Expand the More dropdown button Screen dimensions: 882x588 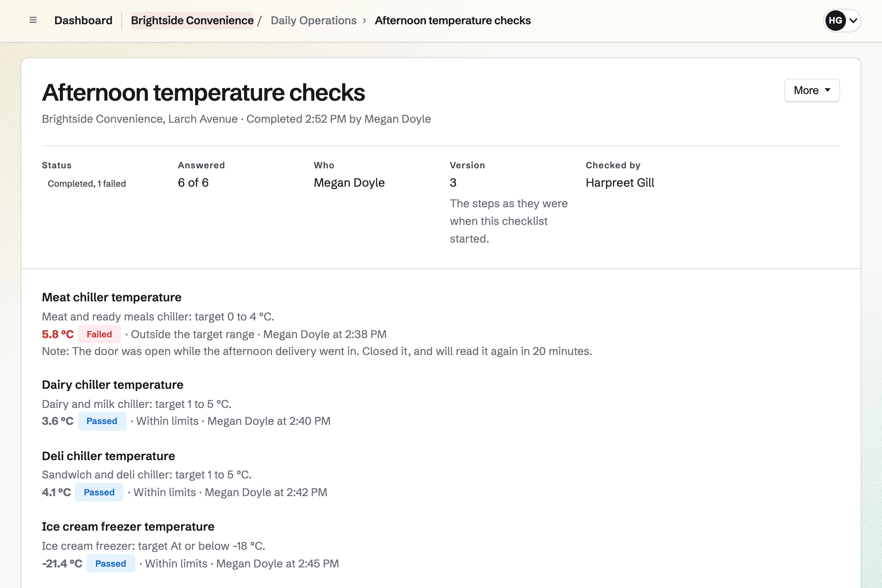812,90
